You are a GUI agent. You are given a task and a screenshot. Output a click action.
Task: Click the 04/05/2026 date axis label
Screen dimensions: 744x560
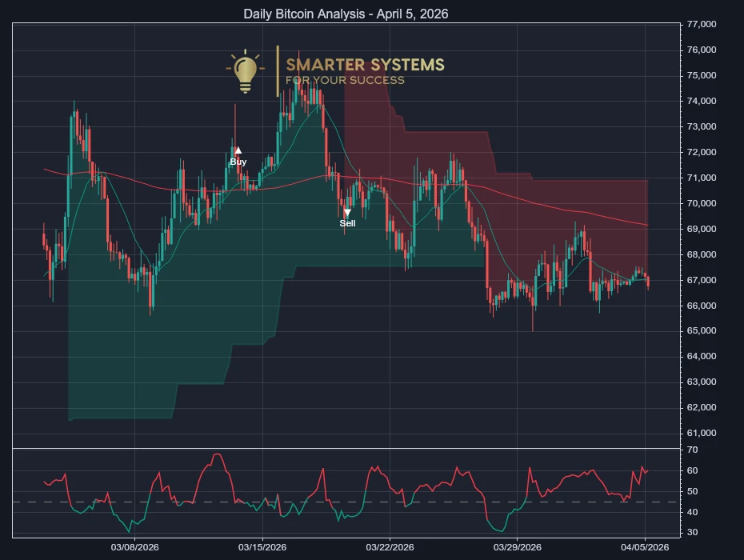click(x=645, y=549)
